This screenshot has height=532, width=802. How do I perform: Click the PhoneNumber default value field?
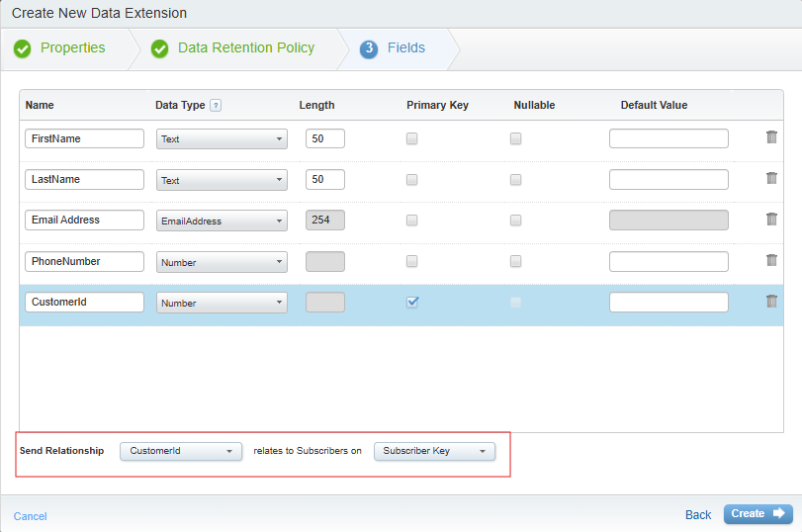click(668, 262)
